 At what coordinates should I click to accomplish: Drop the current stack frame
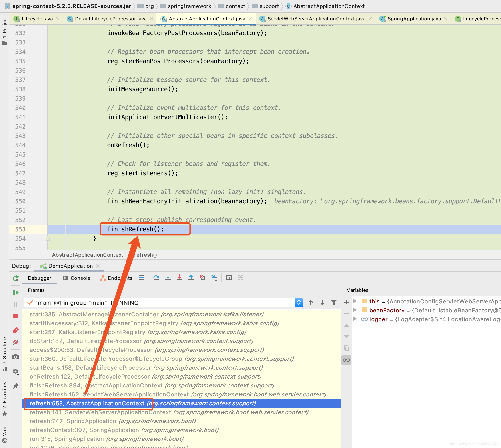tap(202, 277)
